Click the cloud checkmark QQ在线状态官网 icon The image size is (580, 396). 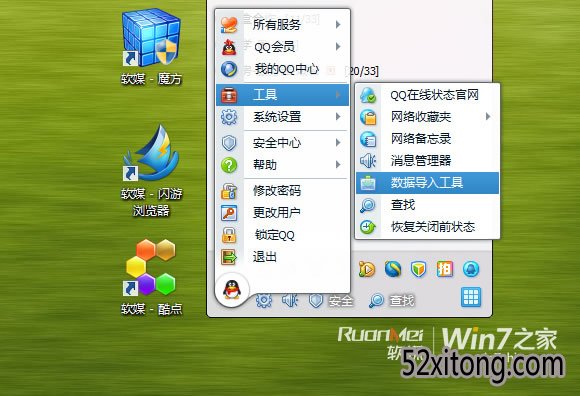tap(368, 95)
